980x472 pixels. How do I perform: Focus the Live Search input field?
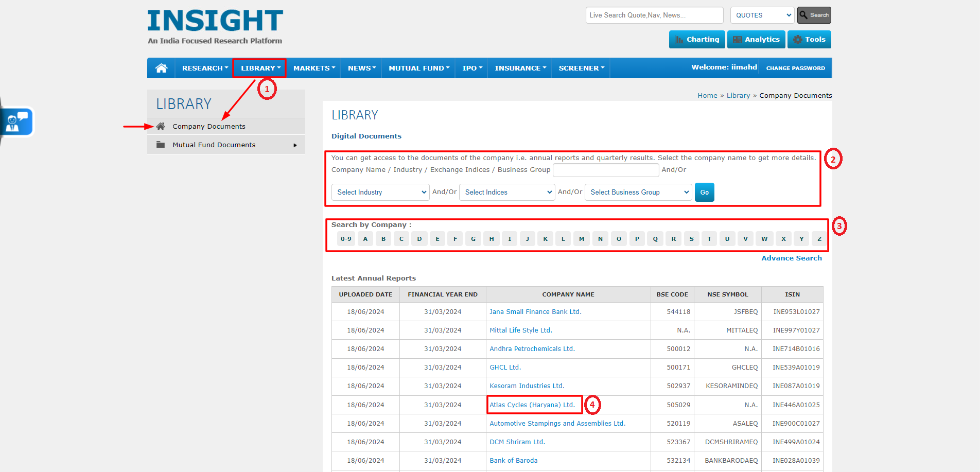[654, 15]
